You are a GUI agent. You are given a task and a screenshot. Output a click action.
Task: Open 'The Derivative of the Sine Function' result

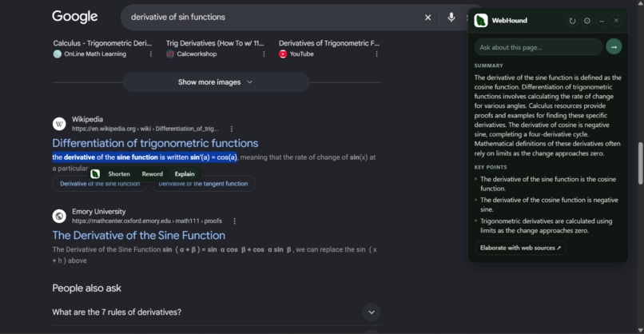pyautogui.click(x=139, y=236)
